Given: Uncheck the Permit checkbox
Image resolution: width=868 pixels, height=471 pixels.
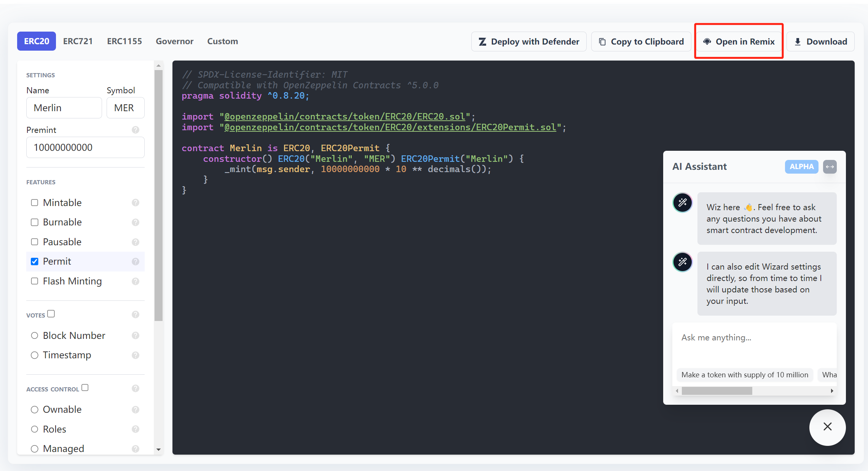Looking at the screenshot, I should point(35,261).
